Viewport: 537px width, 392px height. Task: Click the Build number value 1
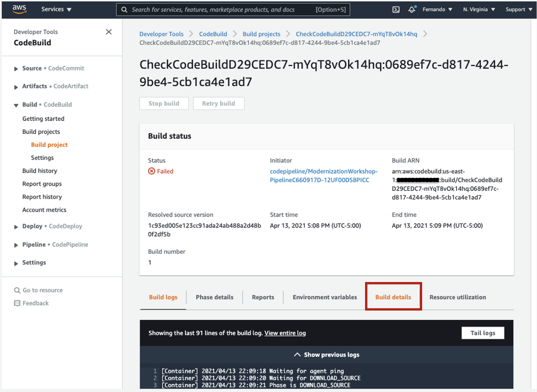tap(150, 263)
